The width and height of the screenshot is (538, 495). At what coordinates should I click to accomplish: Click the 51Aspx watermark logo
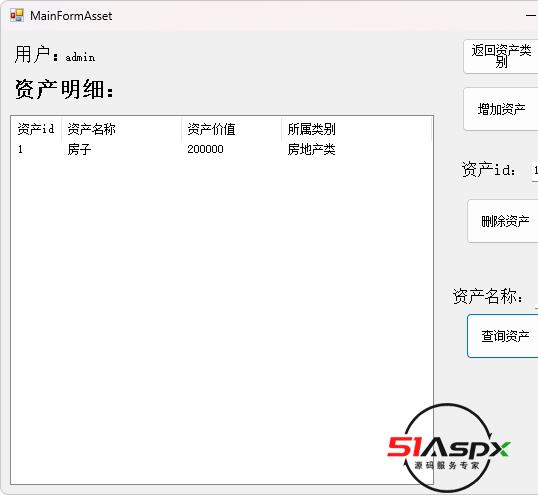(x=448, y=448)
